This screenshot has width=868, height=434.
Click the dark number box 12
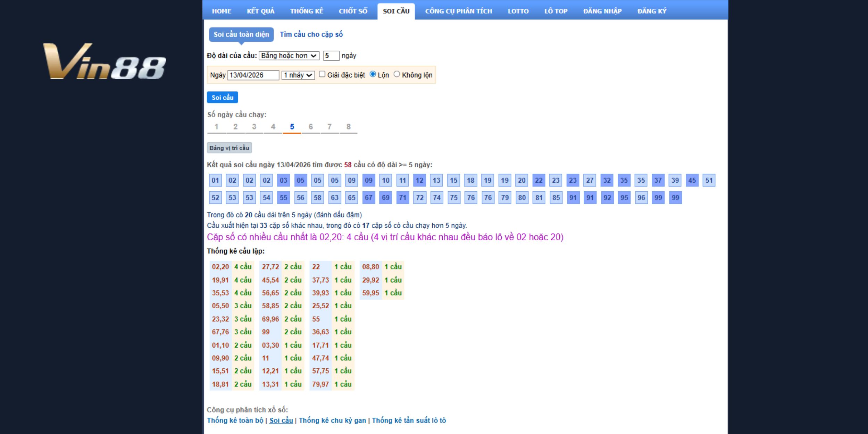point(419,180)
